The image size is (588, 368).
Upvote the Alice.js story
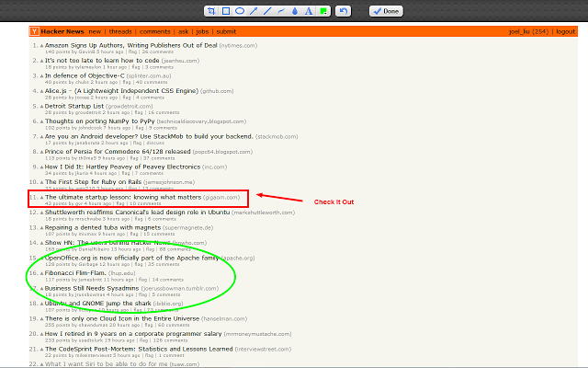pyautogui.click(x=41, y=92)
